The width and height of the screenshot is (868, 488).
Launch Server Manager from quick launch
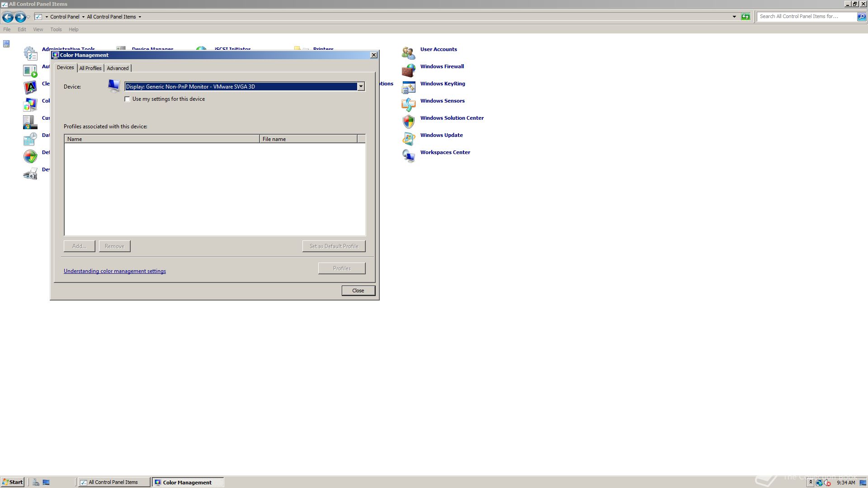[36, 483]
